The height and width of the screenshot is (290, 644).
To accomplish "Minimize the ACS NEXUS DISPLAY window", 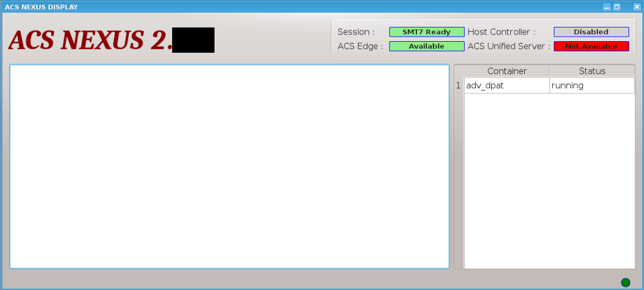I will 607,7.
